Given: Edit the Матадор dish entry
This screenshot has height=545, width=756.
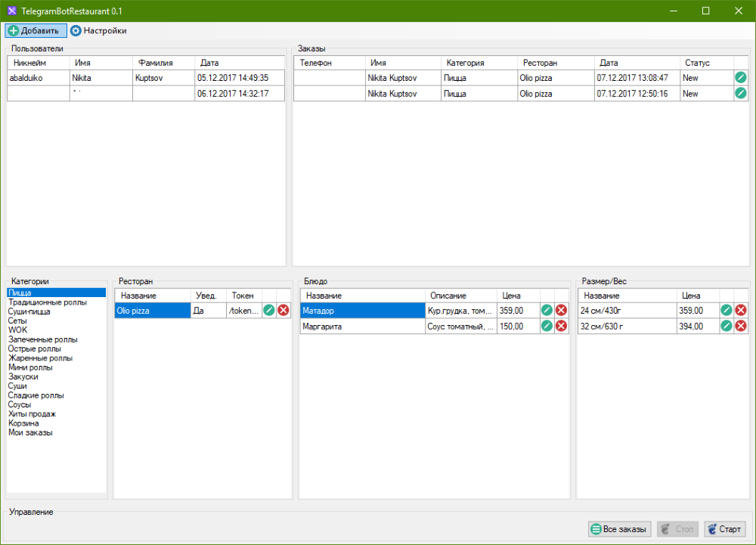Looking at the screenshot, I should click(x=547, y=310).
